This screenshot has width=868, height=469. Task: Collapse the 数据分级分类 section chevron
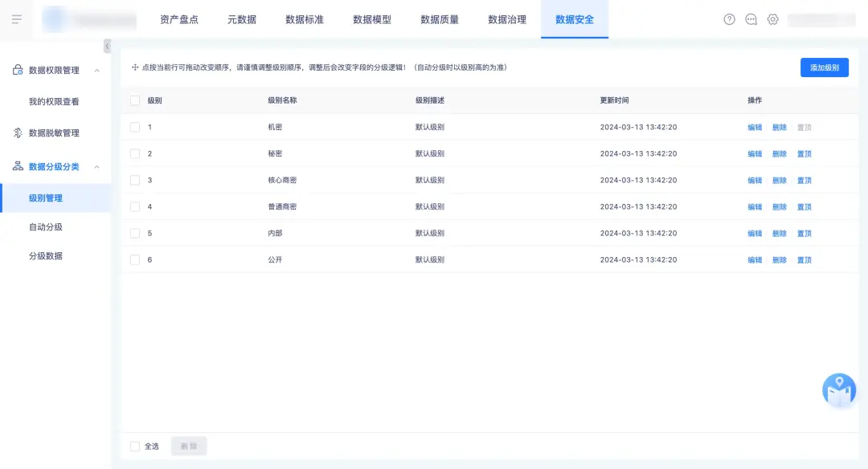pyautogui.click(x=97, y=166)
